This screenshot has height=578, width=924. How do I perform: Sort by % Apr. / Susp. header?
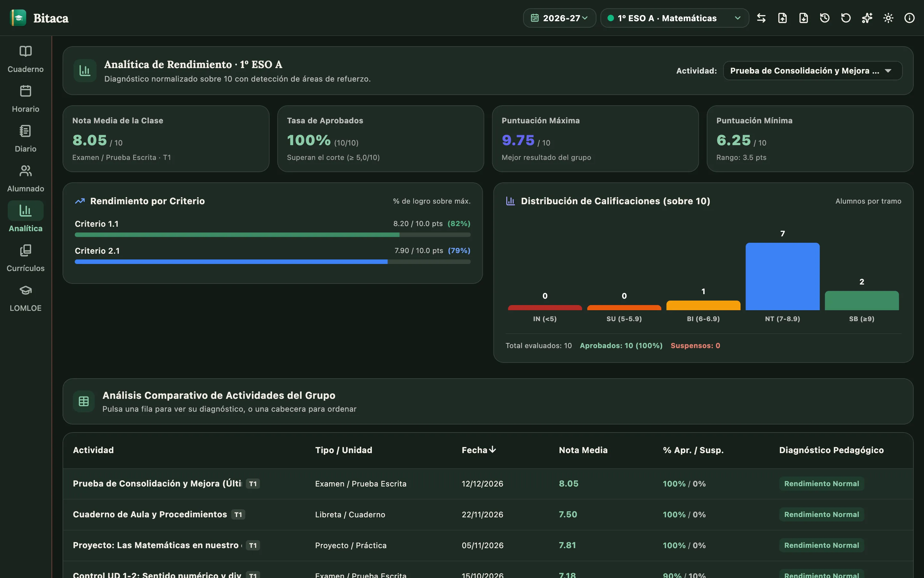[x=693, y=450]
